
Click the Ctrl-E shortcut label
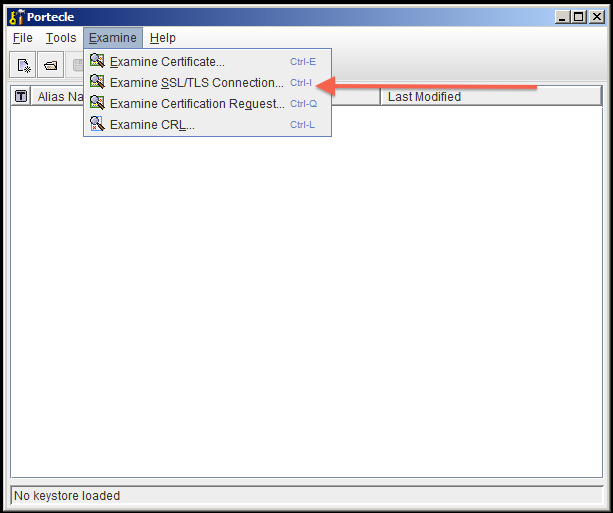point(303,62)
